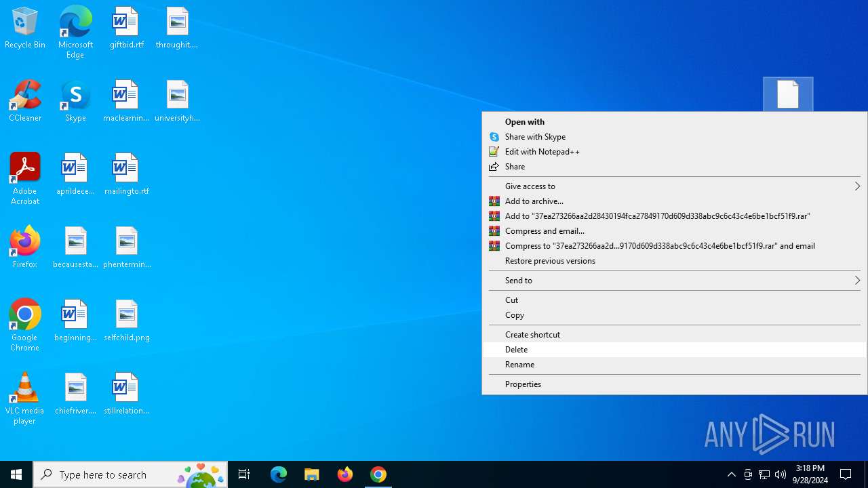This screenshot has width=868, height=488.
Task: Choose Add to 37ea273266aa...rar entry
Action: tap(675, 216)
